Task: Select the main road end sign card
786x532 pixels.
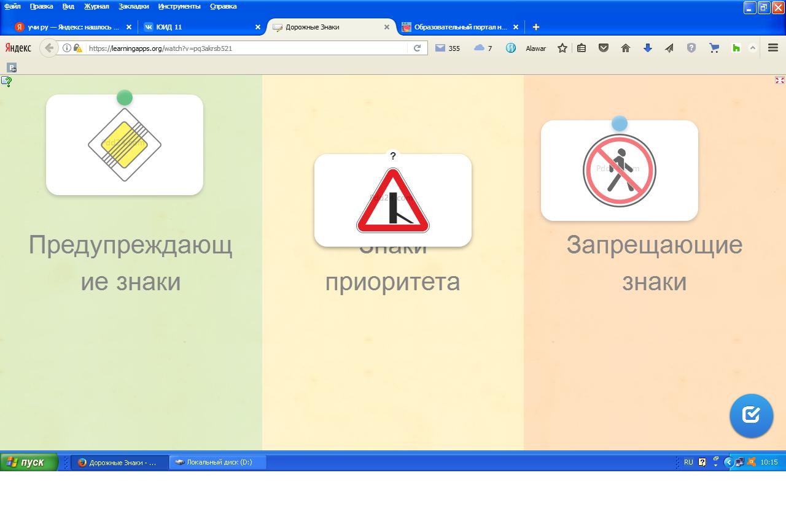Action: [125, 145]
